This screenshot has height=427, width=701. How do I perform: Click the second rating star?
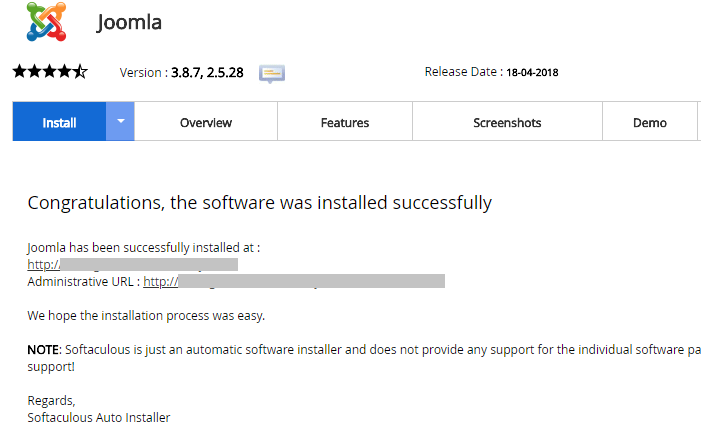34,72
